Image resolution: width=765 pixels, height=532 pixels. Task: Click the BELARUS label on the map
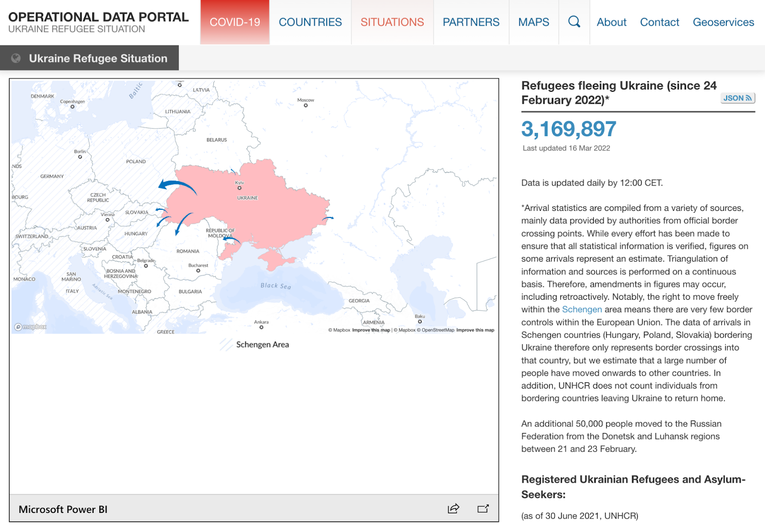click(x=217, y=140)
